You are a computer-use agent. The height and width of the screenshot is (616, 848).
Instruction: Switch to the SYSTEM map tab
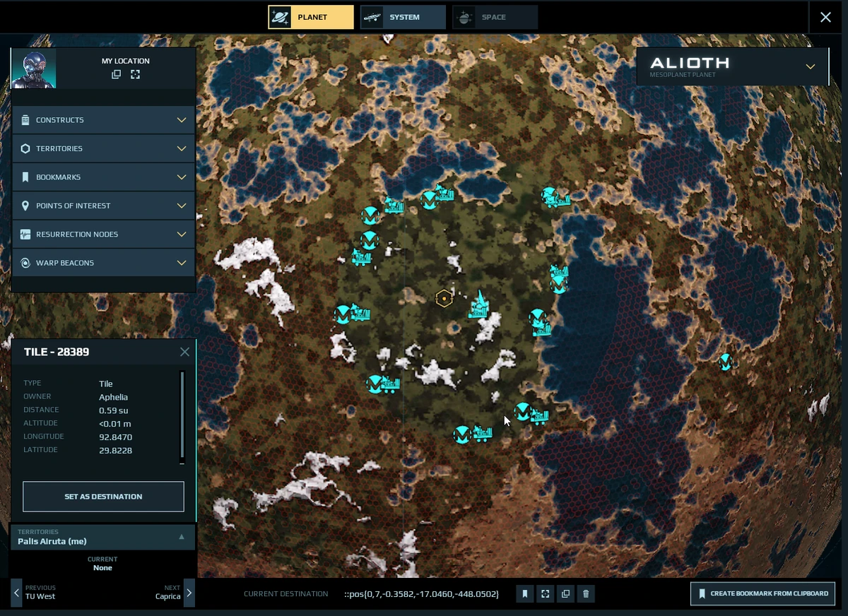[x=403, y=16]
